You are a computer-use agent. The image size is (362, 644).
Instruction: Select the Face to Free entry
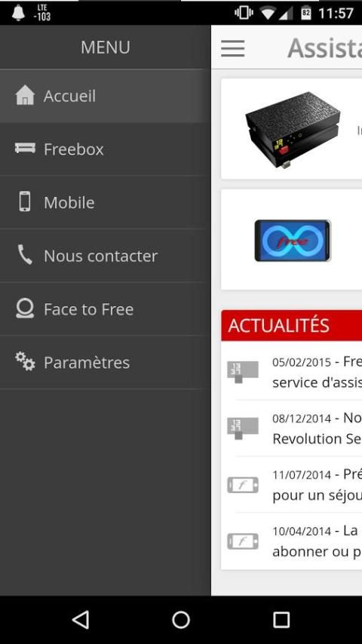105,309
